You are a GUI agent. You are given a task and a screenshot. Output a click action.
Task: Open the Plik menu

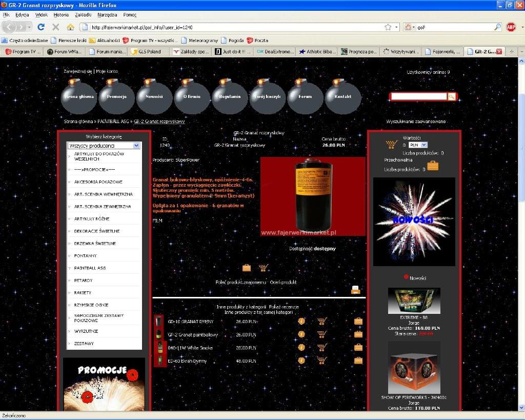(x=6, y=15)
